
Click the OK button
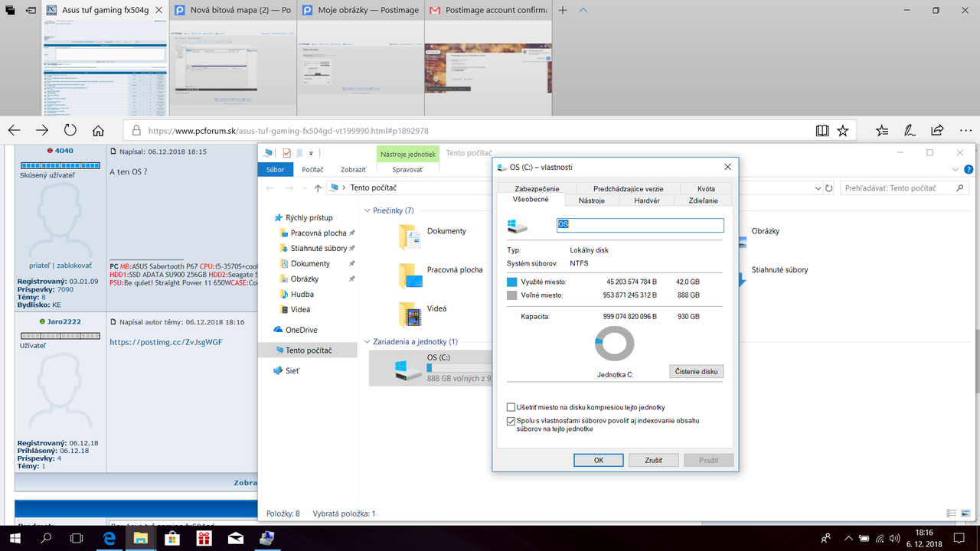tap(598, 460)
